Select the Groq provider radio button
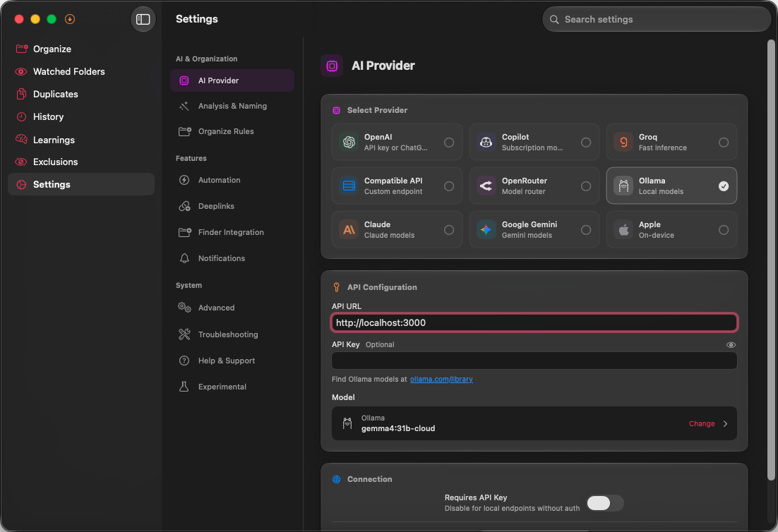This screenshot has width=778, height=532. click(x=724, y=143)
